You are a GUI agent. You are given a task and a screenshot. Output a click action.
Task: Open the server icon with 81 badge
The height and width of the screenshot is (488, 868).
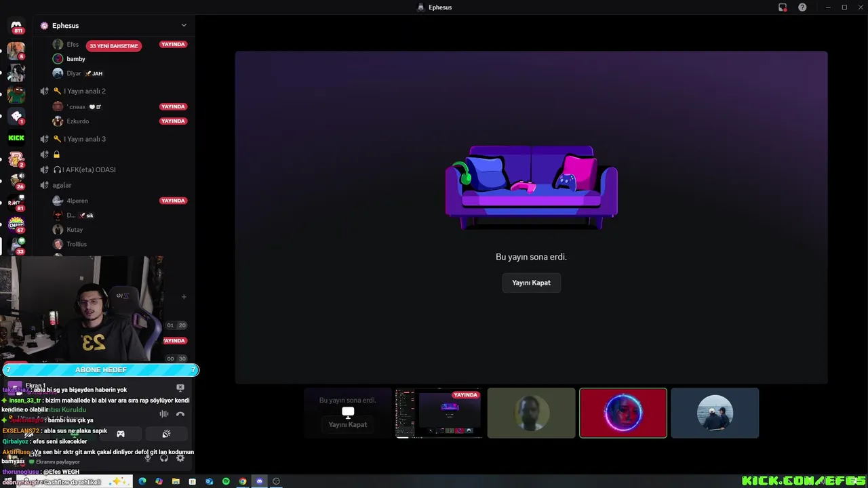click(16, 203)
